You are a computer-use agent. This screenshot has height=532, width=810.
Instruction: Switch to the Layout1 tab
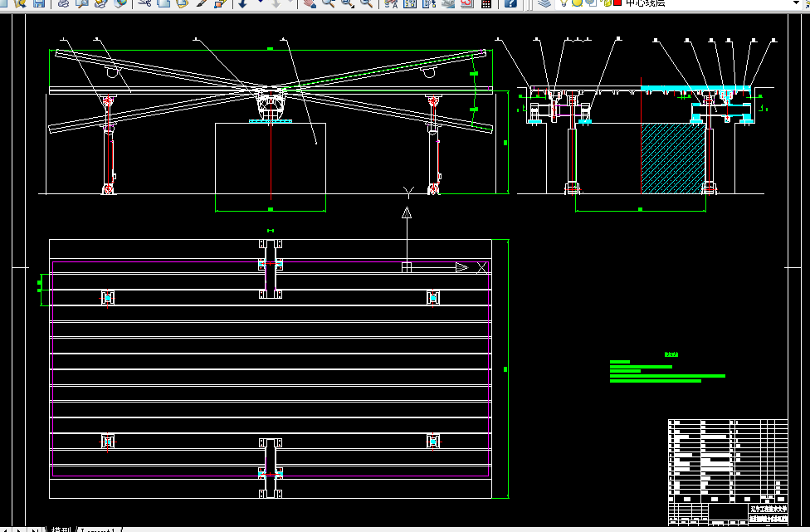(99, 530)
